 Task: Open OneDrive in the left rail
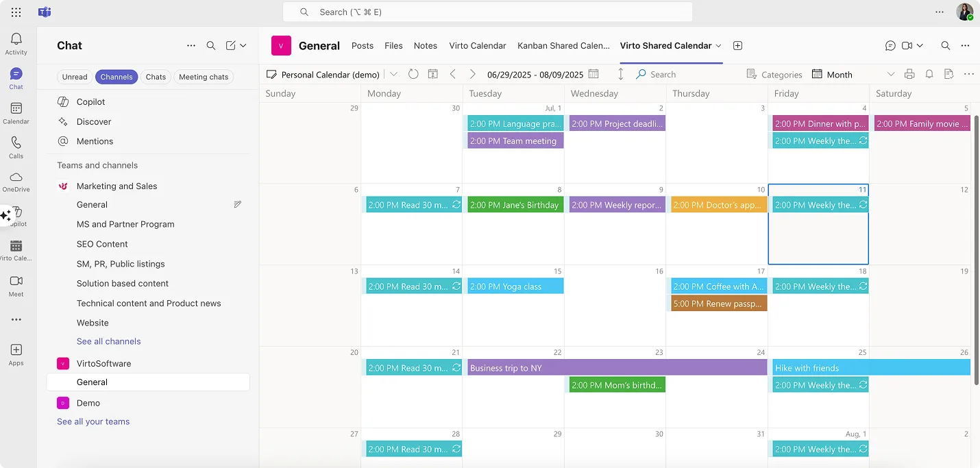pyautogui.click(x=16, y=182)
